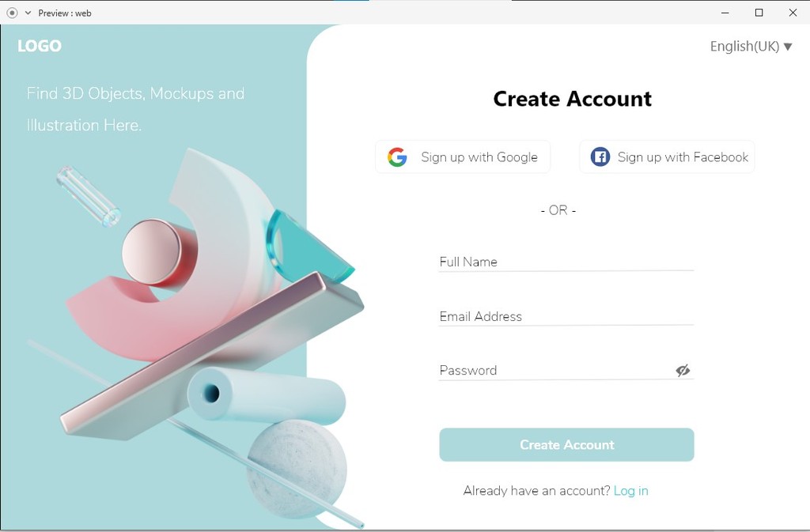Minimize the preview window

tap(725, 13)
